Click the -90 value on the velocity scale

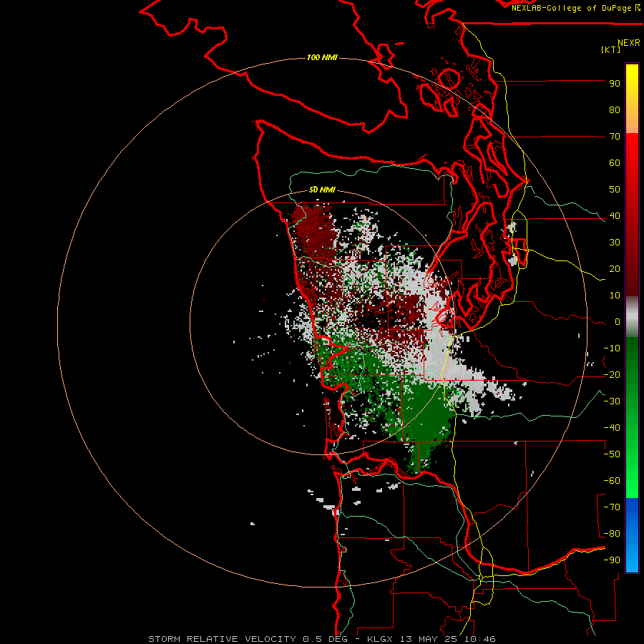click(x=612, y=560)
